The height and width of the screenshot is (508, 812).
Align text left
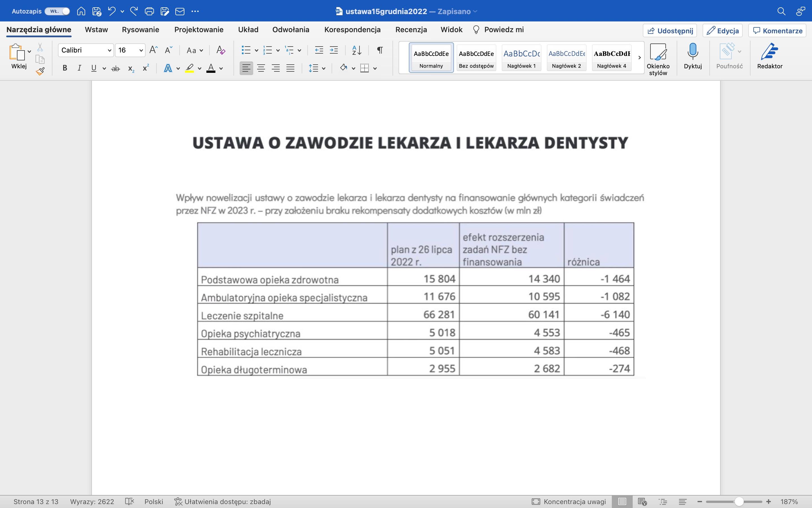coord(246,68)
